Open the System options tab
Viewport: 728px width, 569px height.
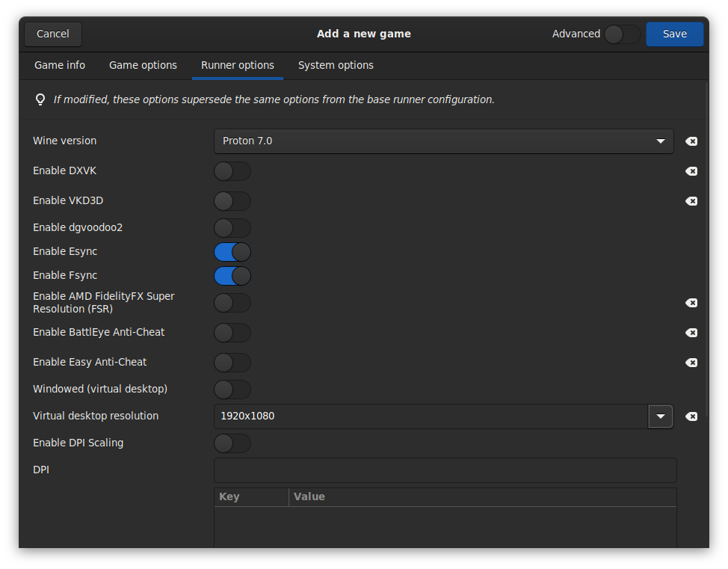(x=336, y=66)
